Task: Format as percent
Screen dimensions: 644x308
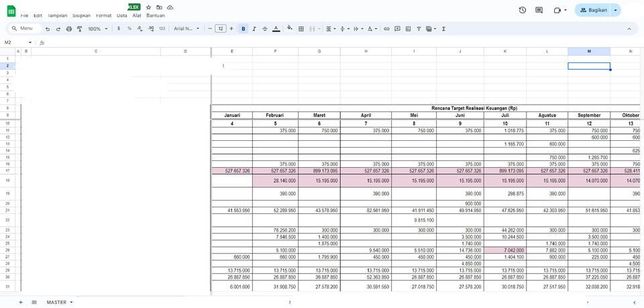Action: (x=129, y=29)
